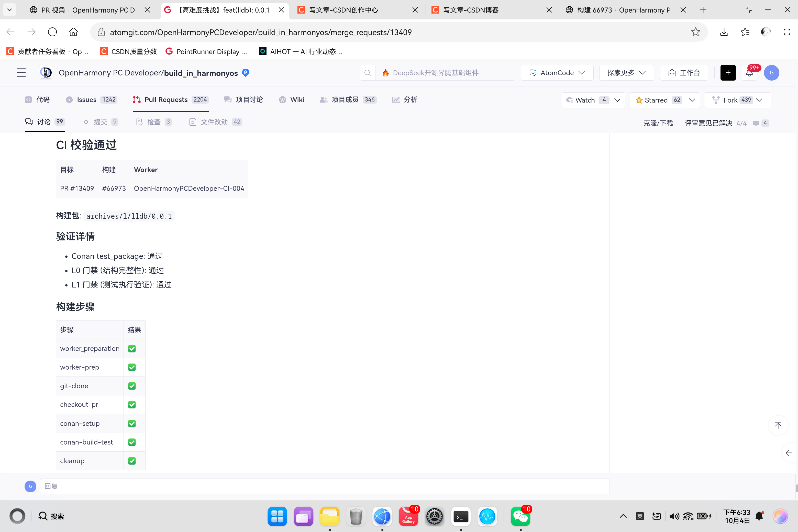Viewport: 798px width, 532px height.
Task: Expand the Starred options chevron
Action: pos(692,100)
